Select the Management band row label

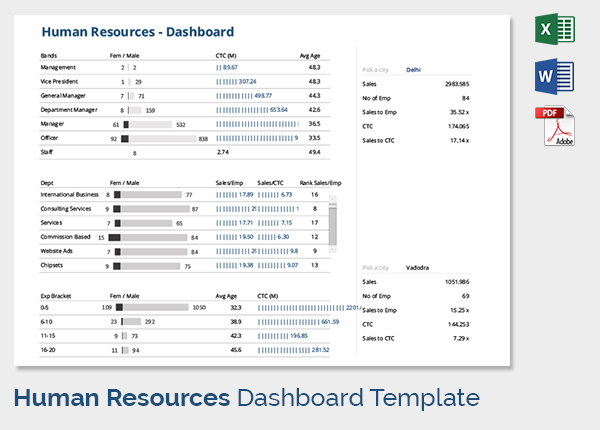click(x=59, y=67)
